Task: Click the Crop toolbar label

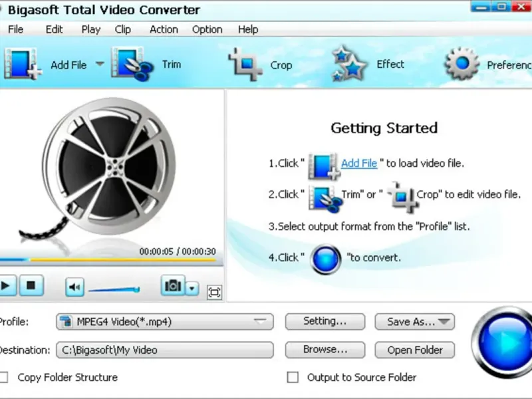Action: pyautogui.click(x=281, y=65)
